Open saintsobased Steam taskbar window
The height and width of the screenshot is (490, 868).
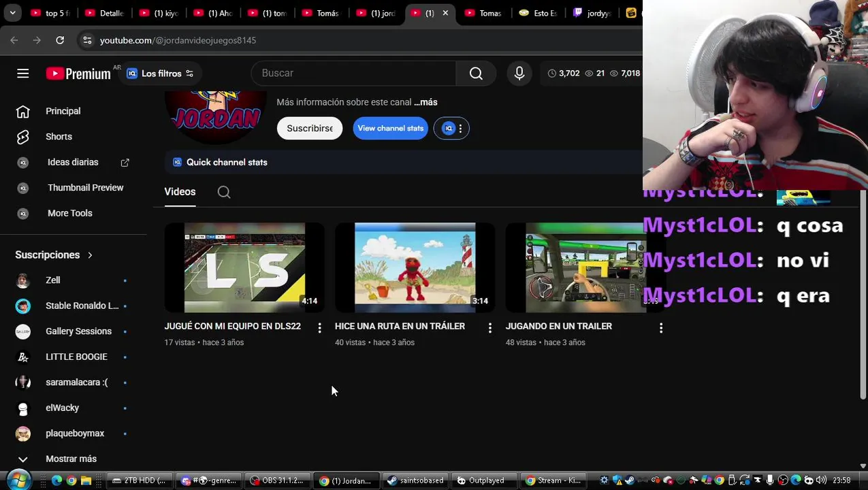415,480
